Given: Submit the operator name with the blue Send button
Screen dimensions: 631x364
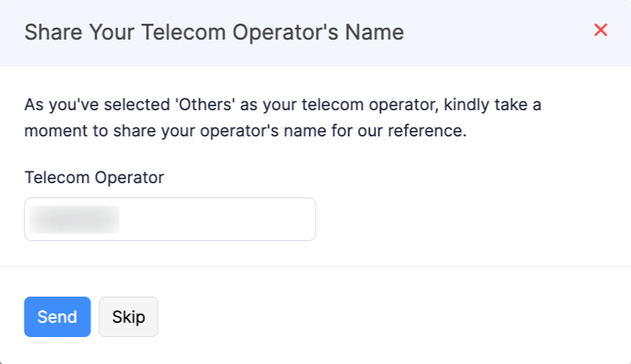Looking at the screenshot, I should tap(57, 317).
